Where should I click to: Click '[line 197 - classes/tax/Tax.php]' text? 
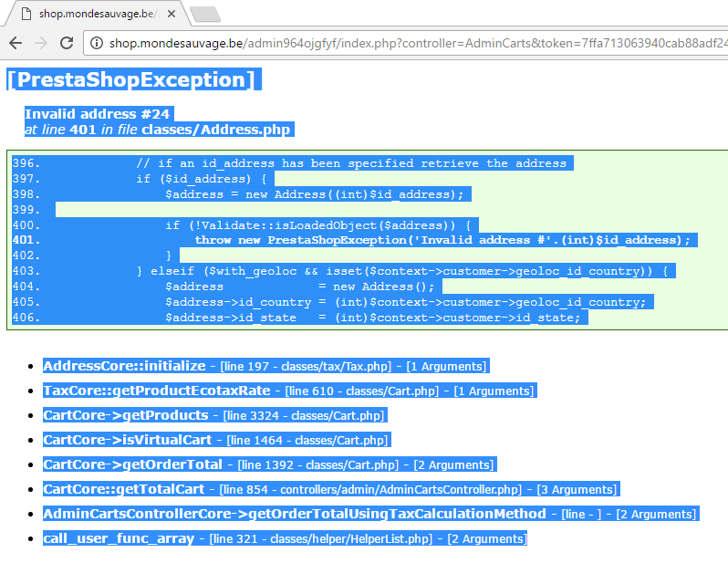click(306, 366)
